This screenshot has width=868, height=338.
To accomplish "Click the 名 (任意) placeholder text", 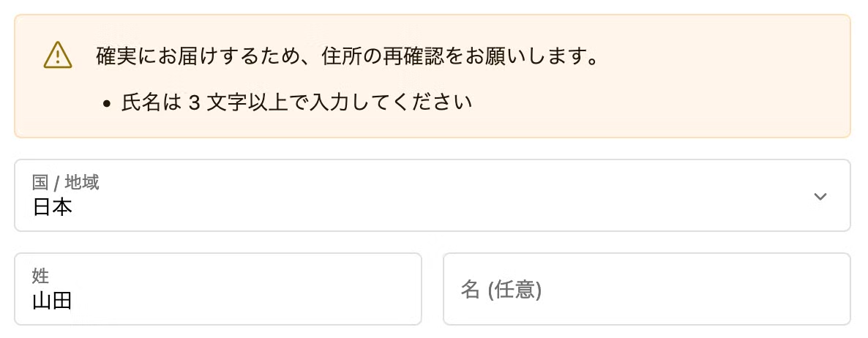I will pyautogui.click(x=501, y=290).
